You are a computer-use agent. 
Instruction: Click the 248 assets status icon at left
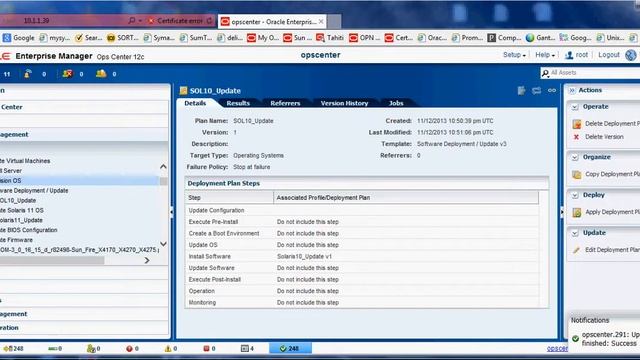pyautogui.click(x=13, y=349)
